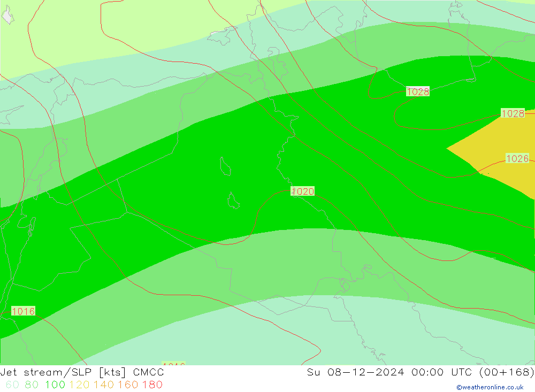The image size is (535, 392).
Task: Click the Jet stream/SLP [kts] CMCC title
Action: (82, 372)
